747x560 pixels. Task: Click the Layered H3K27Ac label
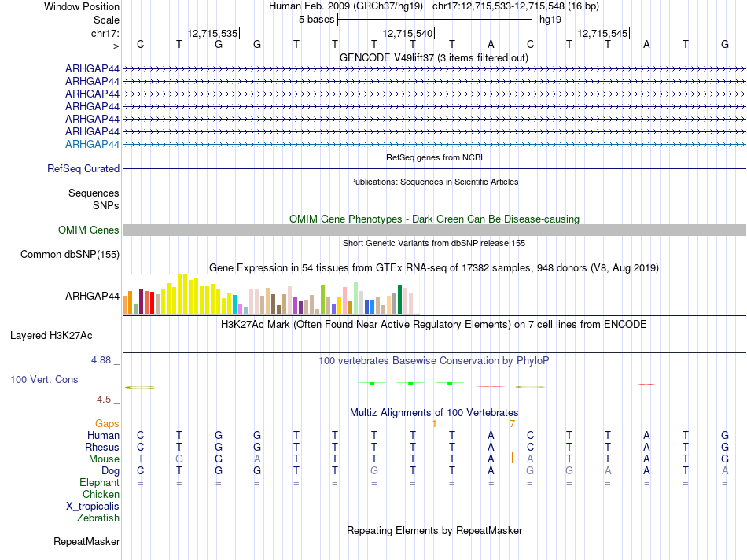[51, 336]
